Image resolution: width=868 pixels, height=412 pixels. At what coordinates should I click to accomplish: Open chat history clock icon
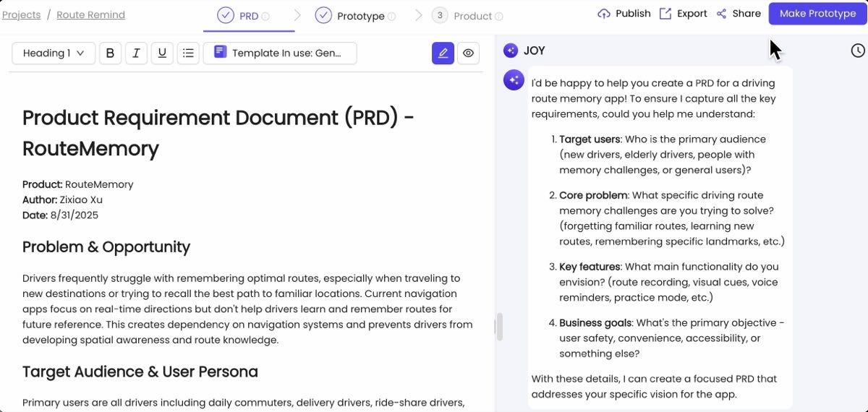click(857, 51)
